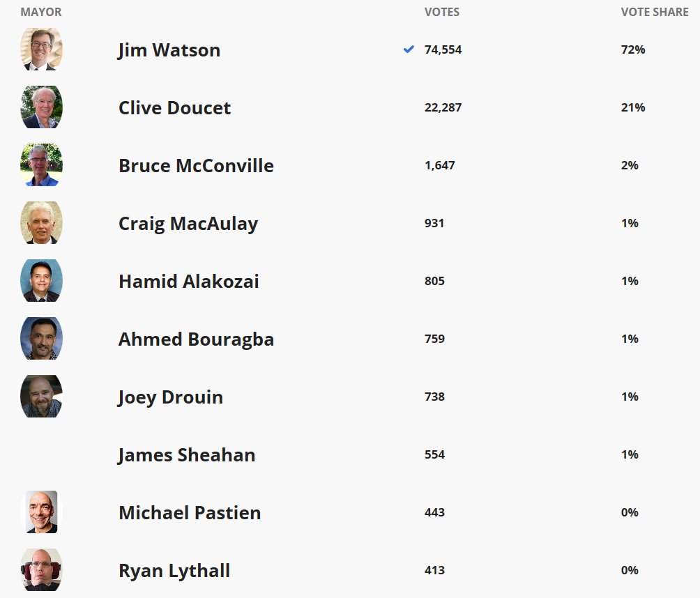The height and width of the screenshot is (598, 700).
Task: Click the blue winner checkmark icon
Action: (409, 49)
